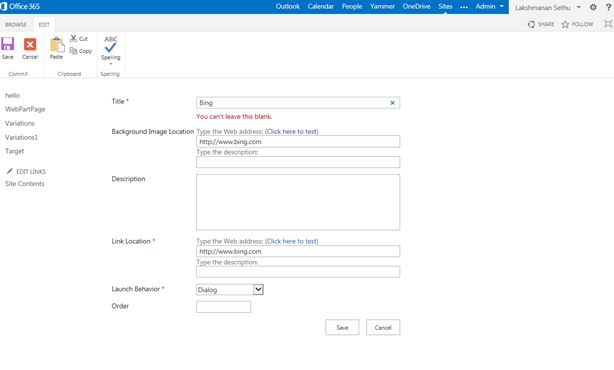Open the WebPartPage navigation link
Image resolution: width=614 pixels, height=370 pixels.
25,109
